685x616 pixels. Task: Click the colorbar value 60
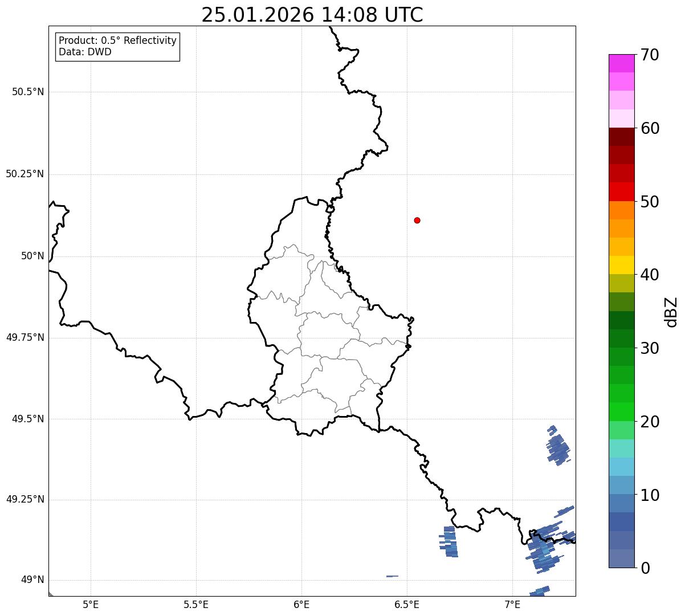click(650, 128)
